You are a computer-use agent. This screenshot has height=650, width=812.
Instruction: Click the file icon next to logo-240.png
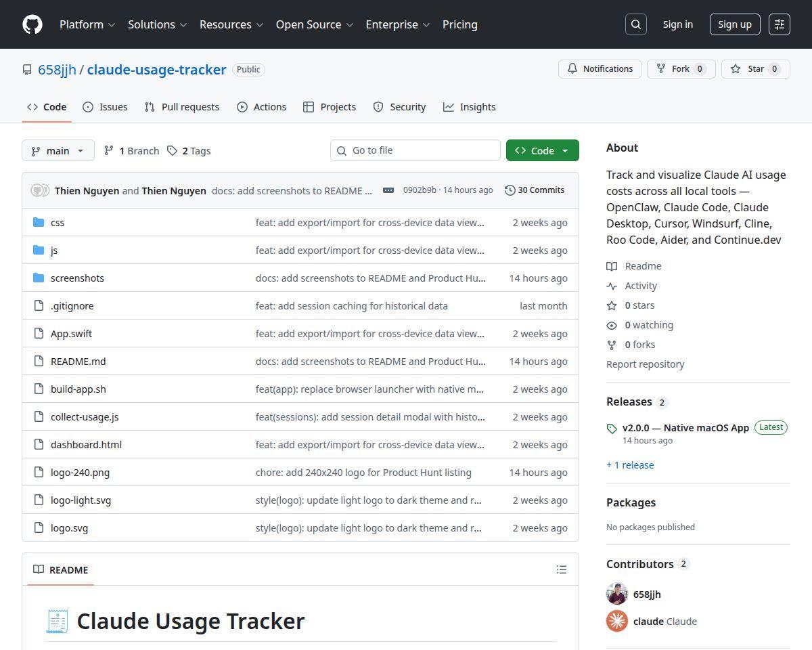pyautogui.click(x=39, y=472)
